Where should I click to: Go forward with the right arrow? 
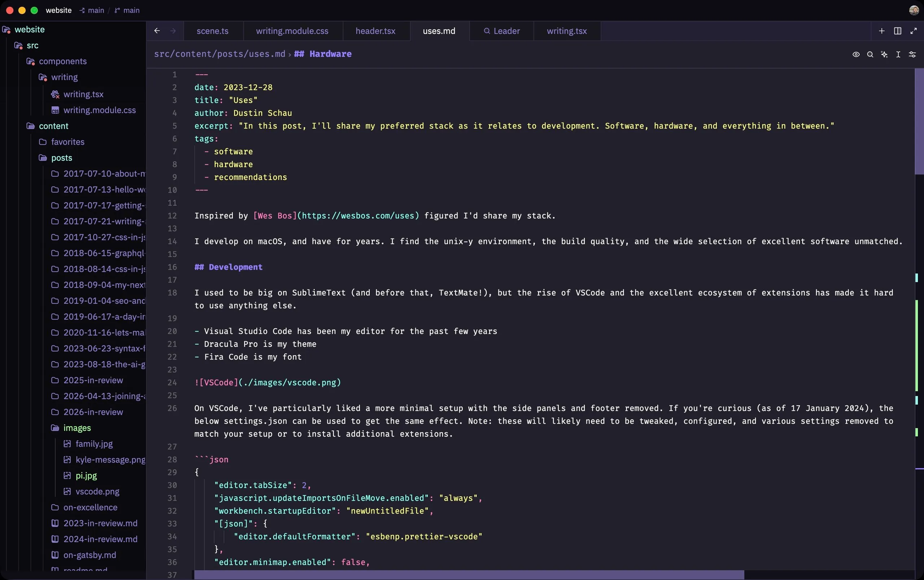click(173, 31)
